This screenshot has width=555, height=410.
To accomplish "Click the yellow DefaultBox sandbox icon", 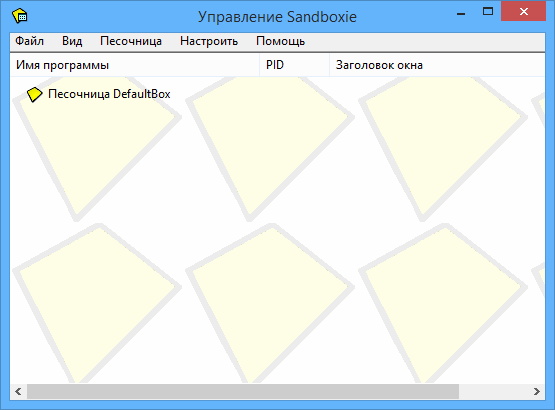I will (x=34, y=95).
